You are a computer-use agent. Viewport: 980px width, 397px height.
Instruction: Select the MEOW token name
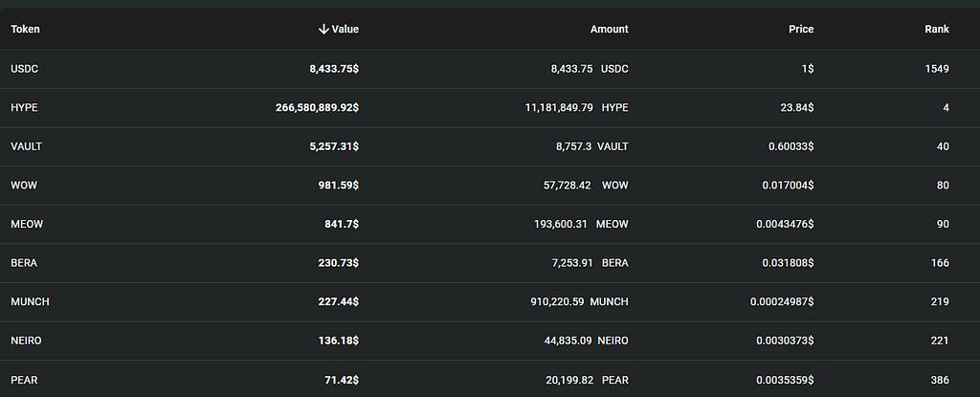[27, 224]
